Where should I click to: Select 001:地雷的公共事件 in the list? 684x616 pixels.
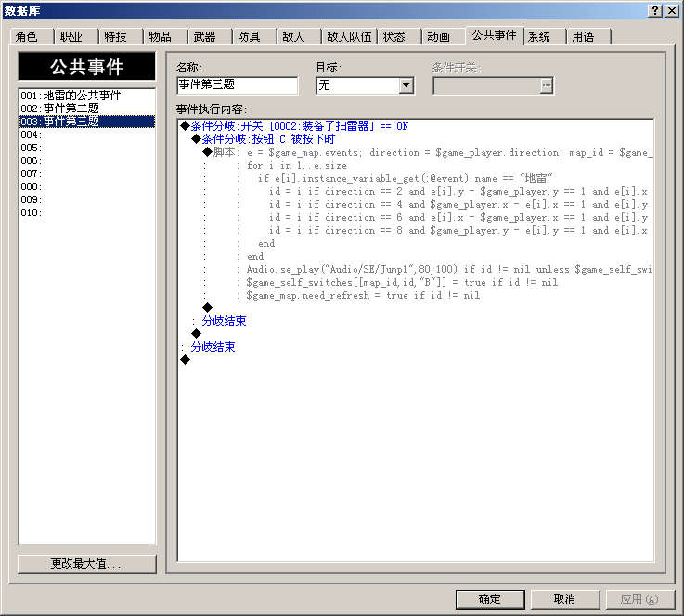coord(87,95)
